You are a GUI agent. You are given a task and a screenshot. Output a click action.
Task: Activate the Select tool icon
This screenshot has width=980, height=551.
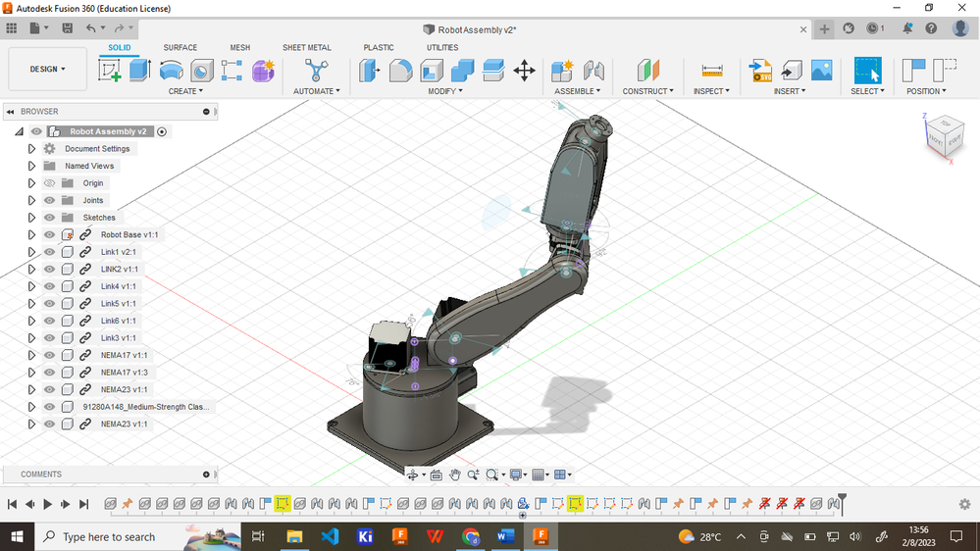point(867,70)
